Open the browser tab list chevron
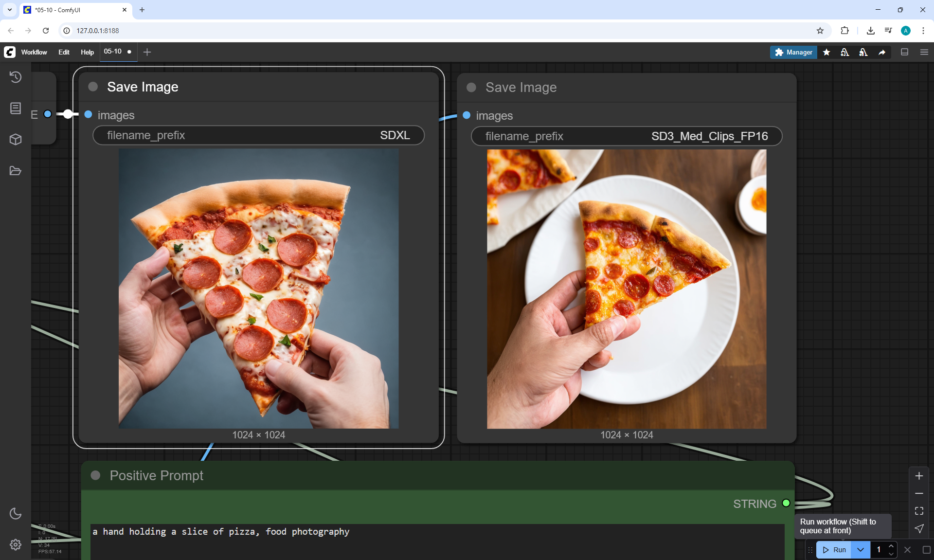The height and width of the screenshot is (560, 934). click(x=10, y=10)
